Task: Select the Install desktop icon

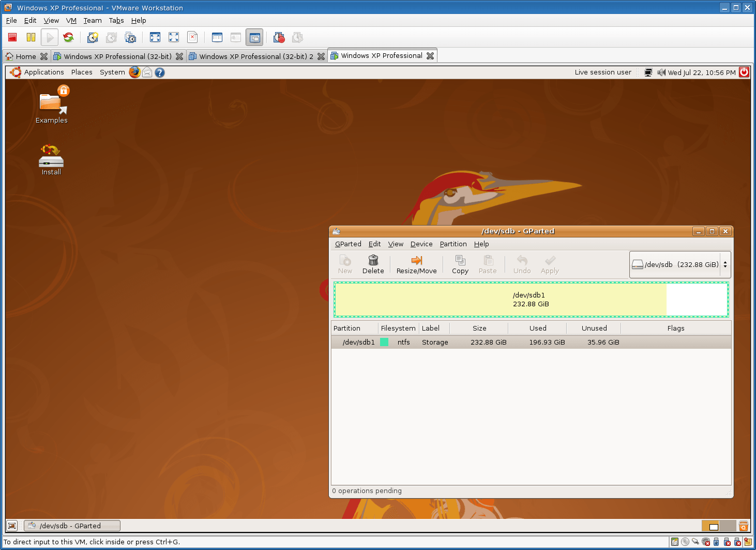Action: pyautogui.click(x=51, y=160)
